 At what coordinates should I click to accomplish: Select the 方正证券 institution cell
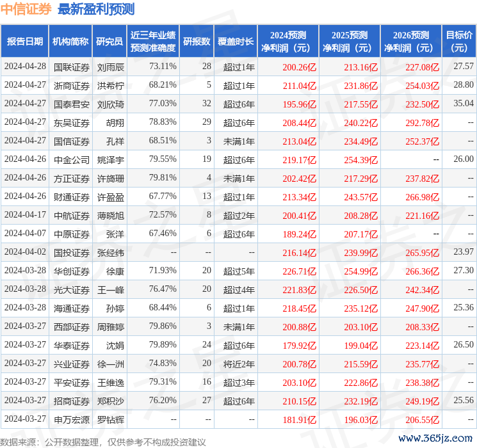pos(72,179)
